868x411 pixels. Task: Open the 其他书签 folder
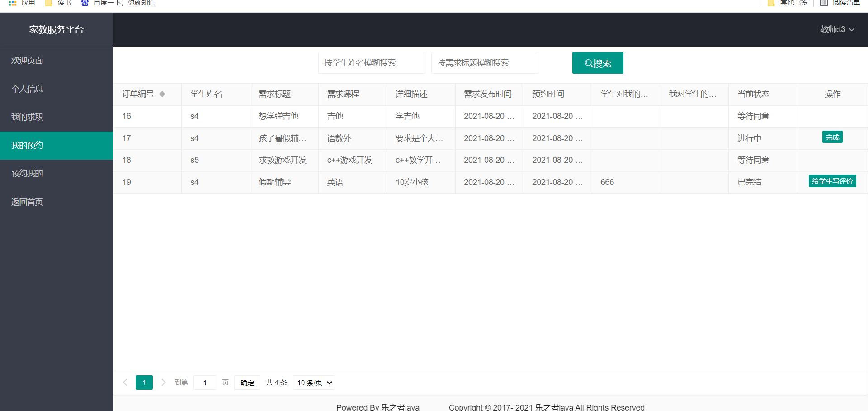click(788, 3)
